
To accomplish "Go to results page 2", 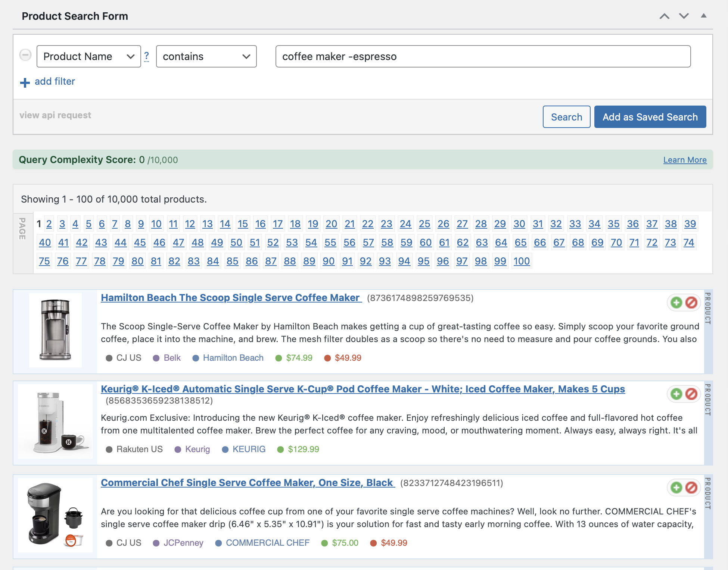I will click(49, 224).
